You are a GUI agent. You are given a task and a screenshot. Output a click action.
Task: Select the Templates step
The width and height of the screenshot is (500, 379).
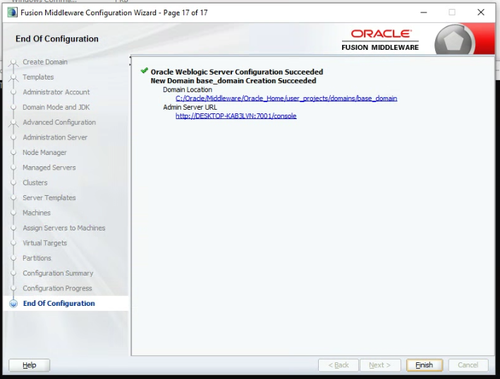pyautogui.click(x=38, y=77)
